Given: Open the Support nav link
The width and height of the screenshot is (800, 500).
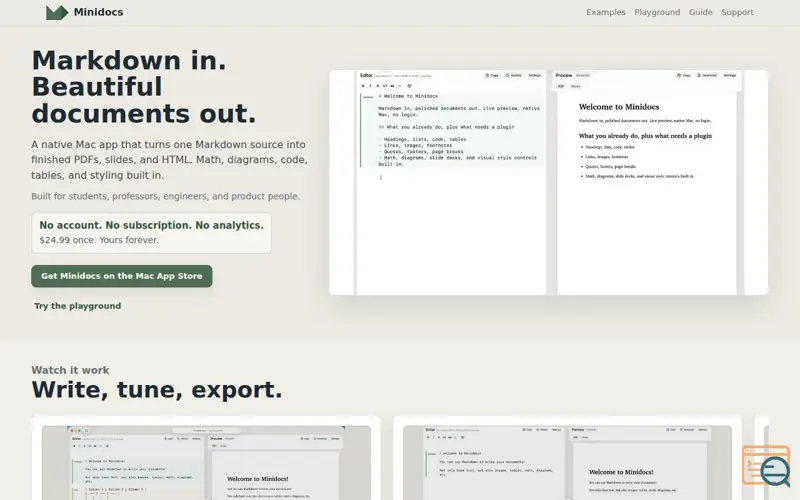Looking at the screenshot, I should (737, 12).
